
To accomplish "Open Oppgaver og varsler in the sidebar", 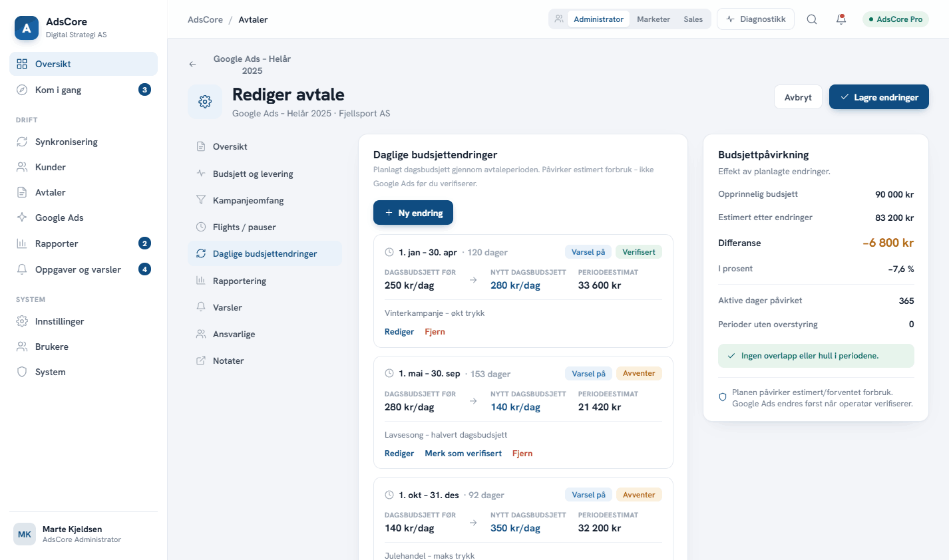I will (x=83, y=269).
